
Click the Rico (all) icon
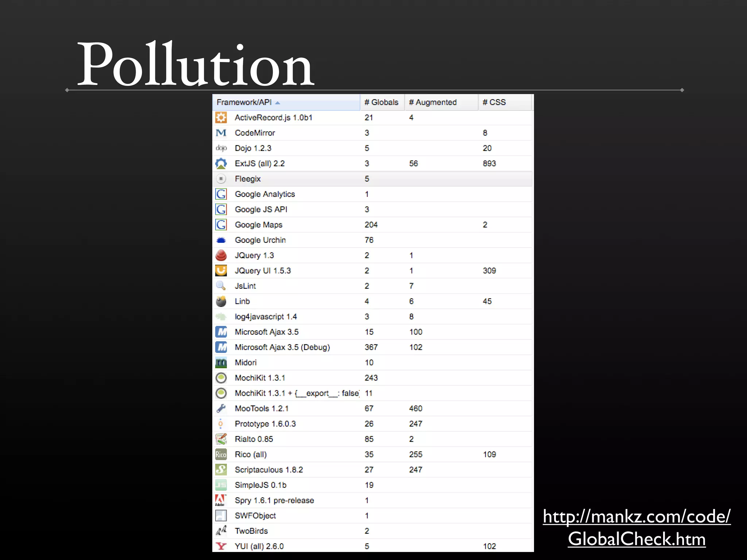[x=221, y=454]
